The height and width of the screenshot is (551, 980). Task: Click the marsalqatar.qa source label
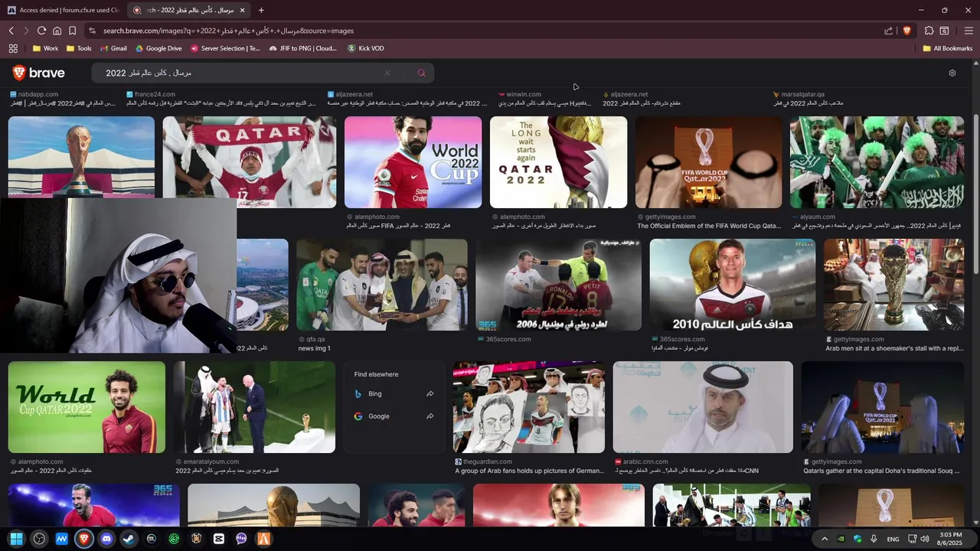click(x=802, y=94)
